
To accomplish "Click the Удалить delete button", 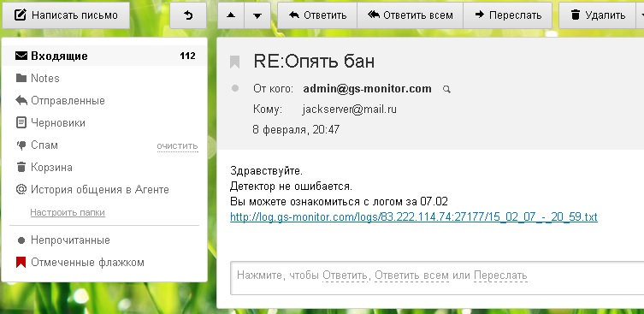I will coord(598,15).
